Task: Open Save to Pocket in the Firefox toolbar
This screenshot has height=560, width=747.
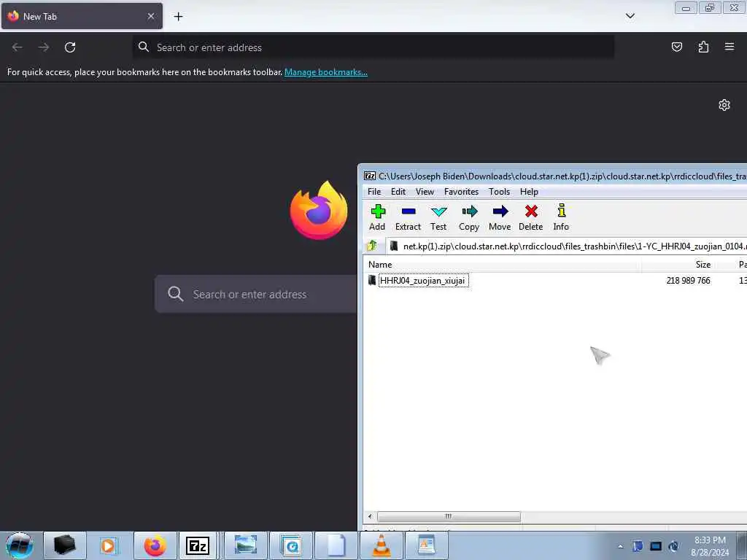Action: coord(677,47)
